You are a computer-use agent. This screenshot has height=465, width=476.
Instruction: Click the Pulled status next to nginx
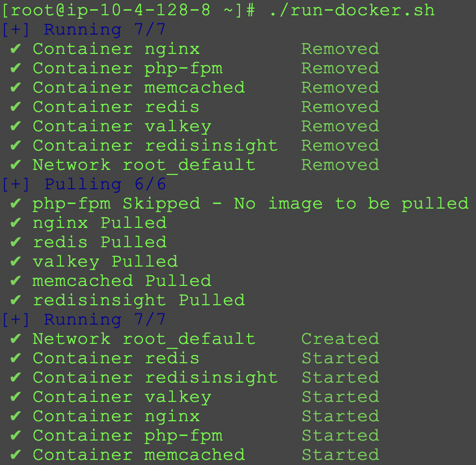point(133,223)
